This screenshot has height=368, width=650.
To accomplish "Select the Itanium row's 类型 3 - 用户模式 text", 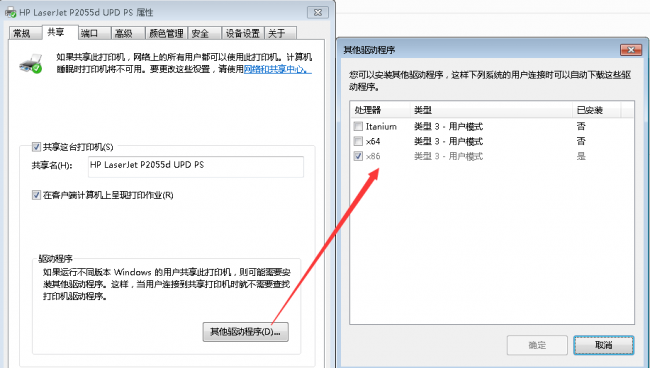I will pos(449,126).
